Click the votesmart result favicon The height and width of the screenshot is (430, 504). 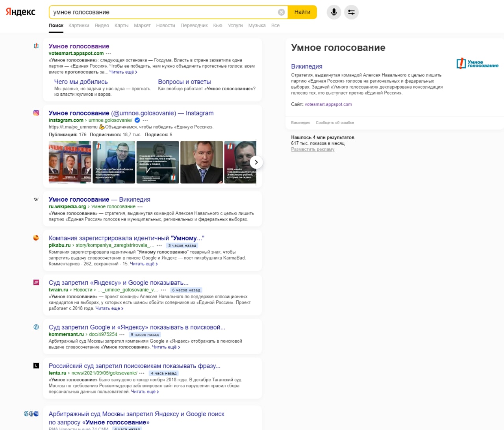tap(36, 46)
